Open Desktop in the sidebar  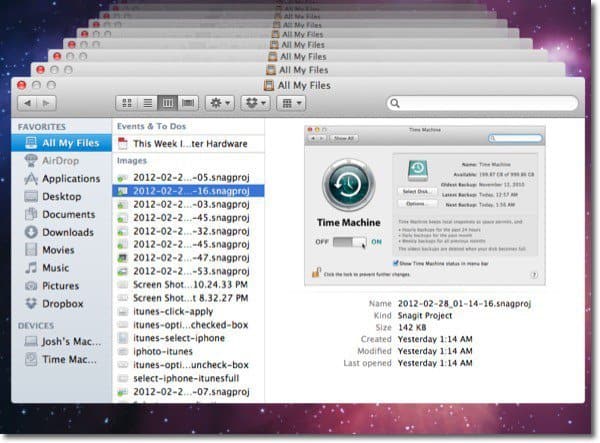coord(62,197)
